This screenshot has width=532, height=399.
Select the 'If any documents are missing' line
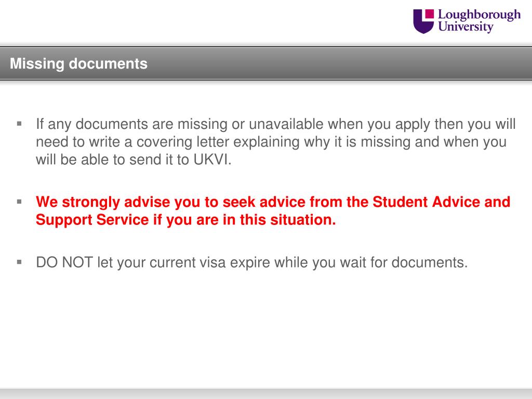coord(276,124)
